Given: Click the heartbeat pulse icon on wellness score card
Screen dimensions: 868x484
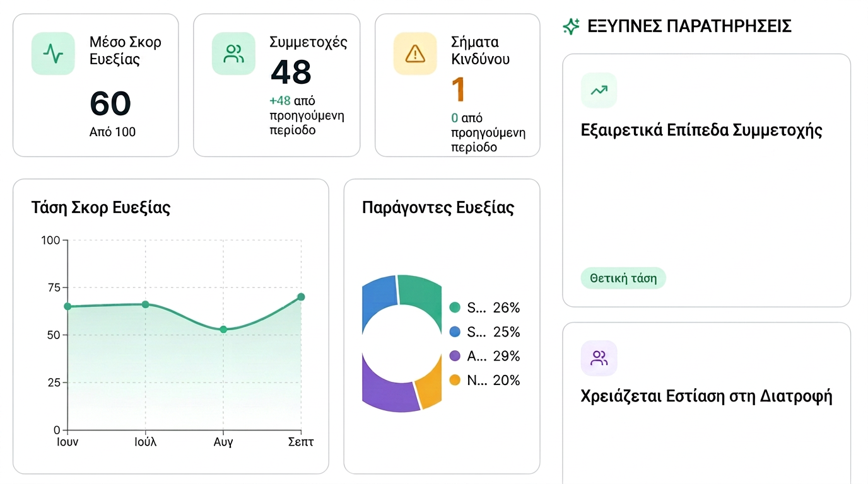Looking at the screenshot, I should [x=53, y=54].
